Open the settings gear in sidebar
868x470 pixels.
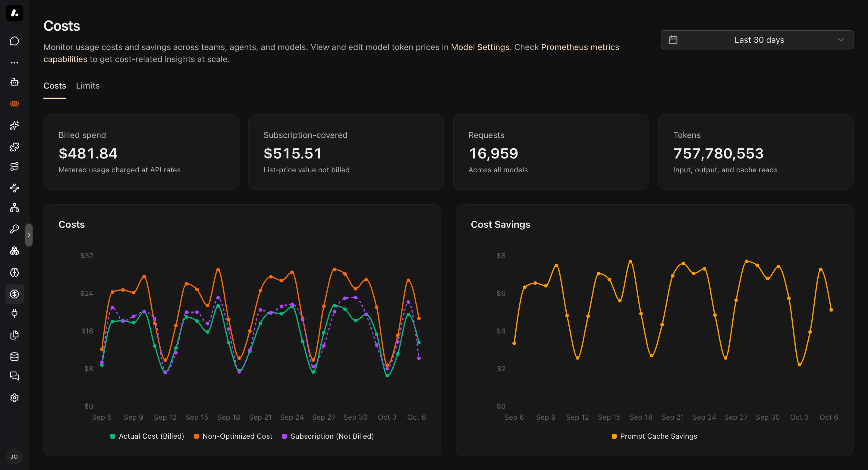pyautogui.click(x=14, y=398)
